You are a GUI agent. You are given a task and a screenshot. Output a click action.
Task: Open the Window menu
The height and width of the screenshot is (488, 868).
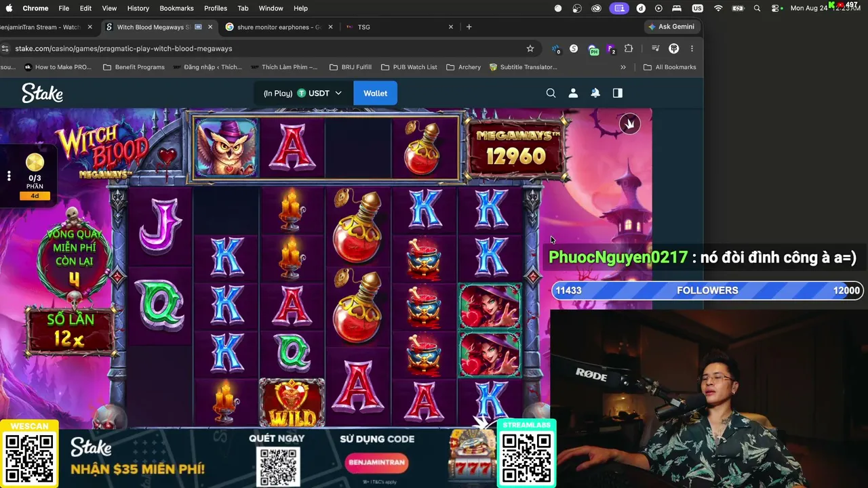271,8
